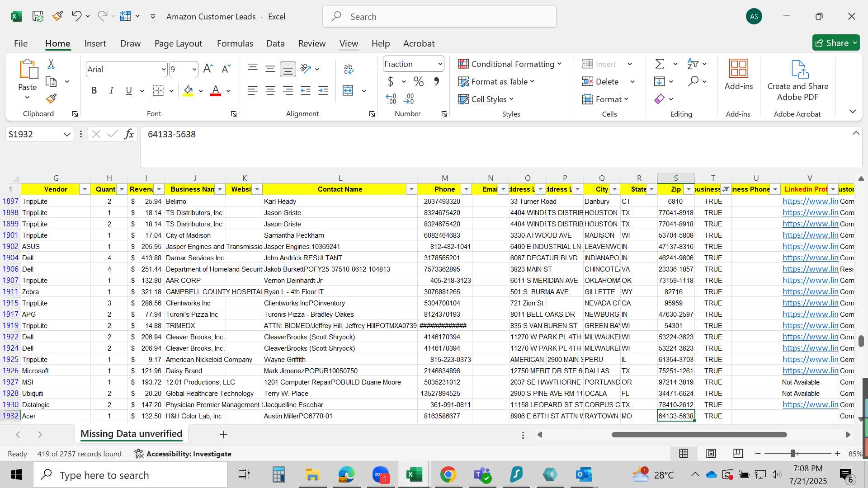Click the Percent Style icon
The height and width of the screenshot is (488, 868).
tap(419, 82)
